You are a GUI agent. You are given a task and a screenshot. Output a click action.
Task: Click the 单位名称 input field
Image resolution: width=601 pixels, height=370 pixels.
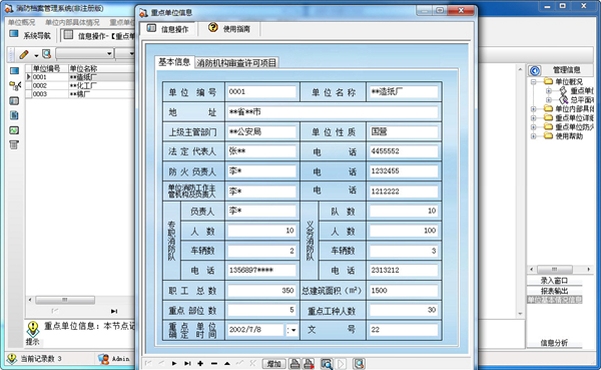[x=404, y=92]
